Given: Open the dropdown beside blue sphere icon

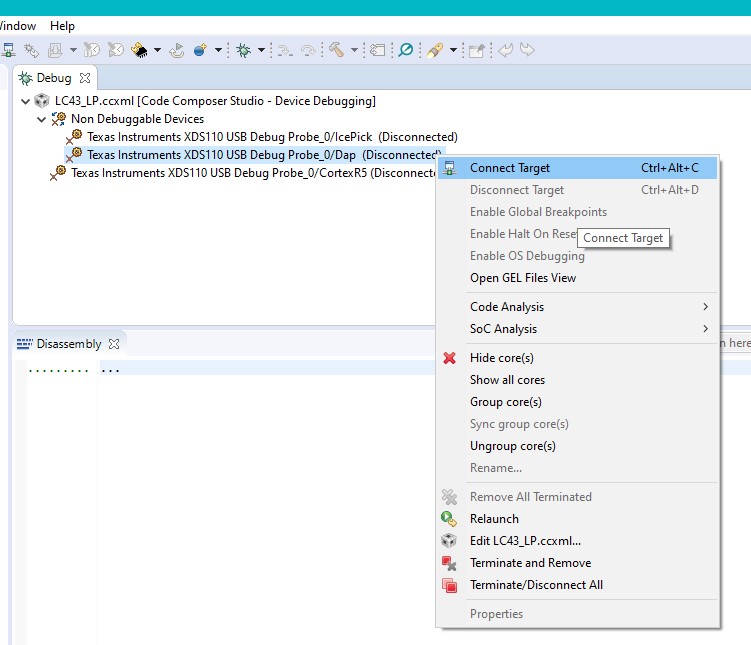Looking at the screenshot, I should point(218,50).
